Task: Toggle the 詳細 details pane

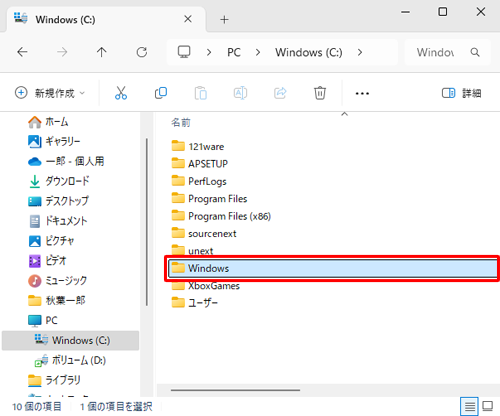Action: pyautogui.click(x=461, y=93)
